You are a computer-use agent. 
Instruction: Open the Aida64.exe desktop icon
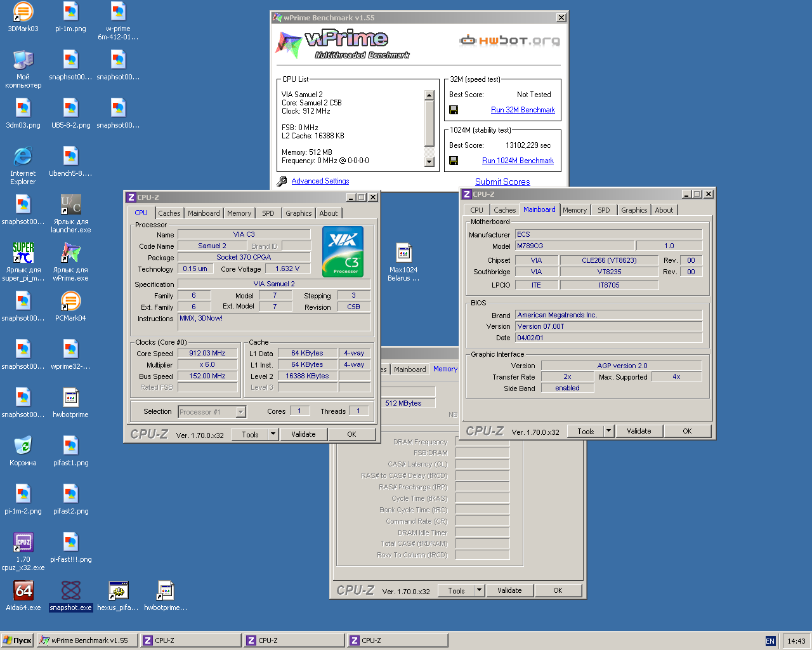click(23, 596)
